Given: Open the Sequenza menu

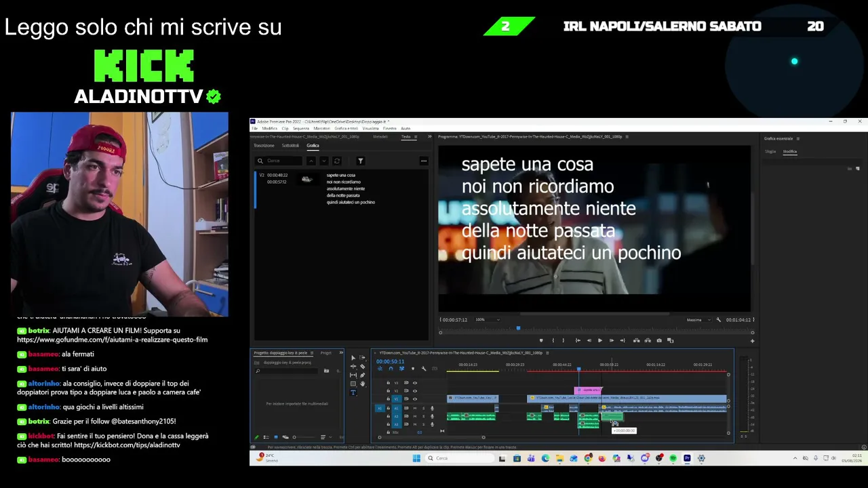Looking at the screenshot, I should (301, 128).
